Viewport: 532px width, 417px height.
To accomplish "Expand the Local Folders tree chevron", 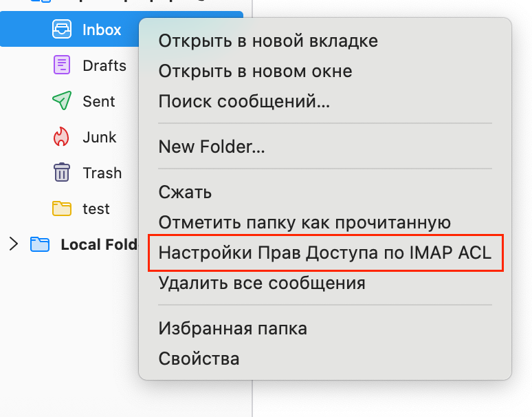I will click(12, 244).
